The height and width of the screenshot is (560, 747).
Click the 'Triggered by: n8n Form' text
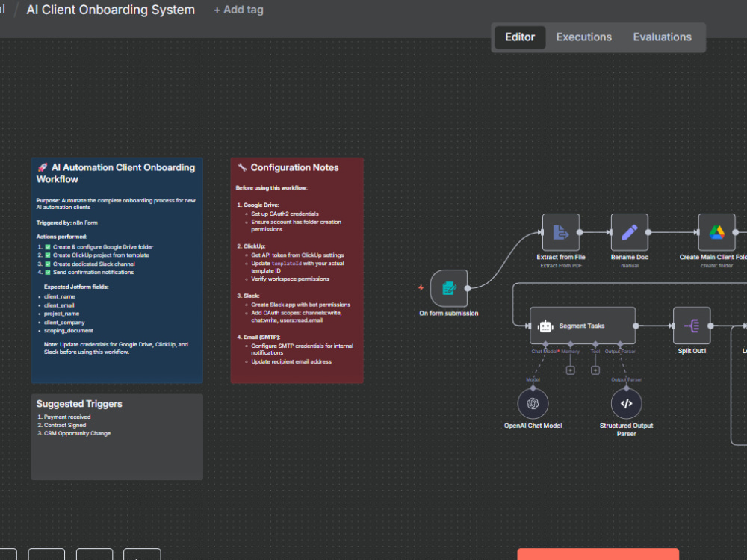[x=66, y=223]
